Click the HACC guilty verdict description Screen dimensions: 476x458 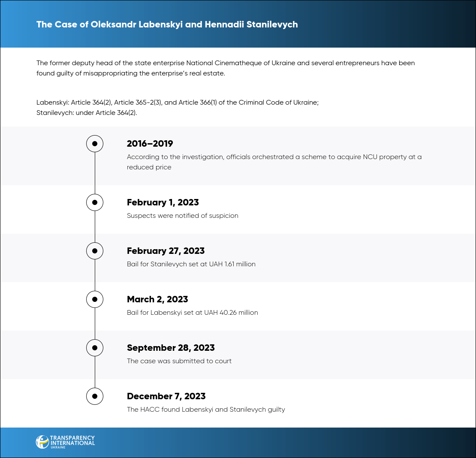tap(206, 410)
